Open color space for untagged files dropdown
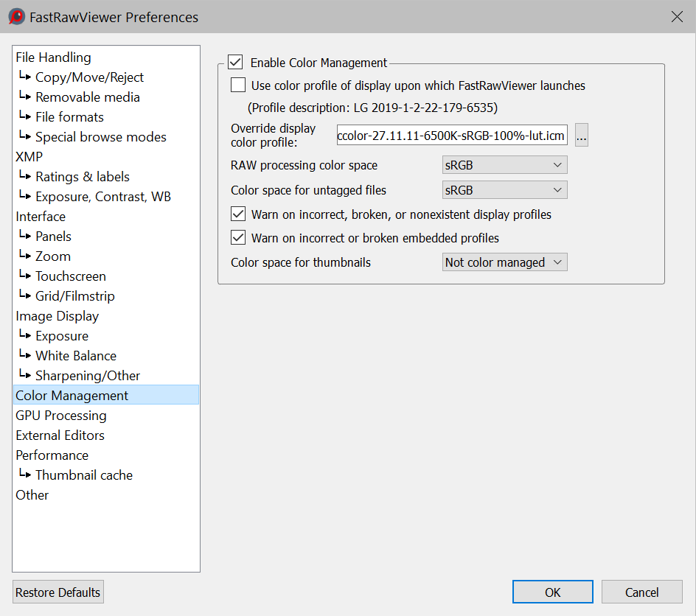This screenshot has width=696, height=616. point(504,190)
